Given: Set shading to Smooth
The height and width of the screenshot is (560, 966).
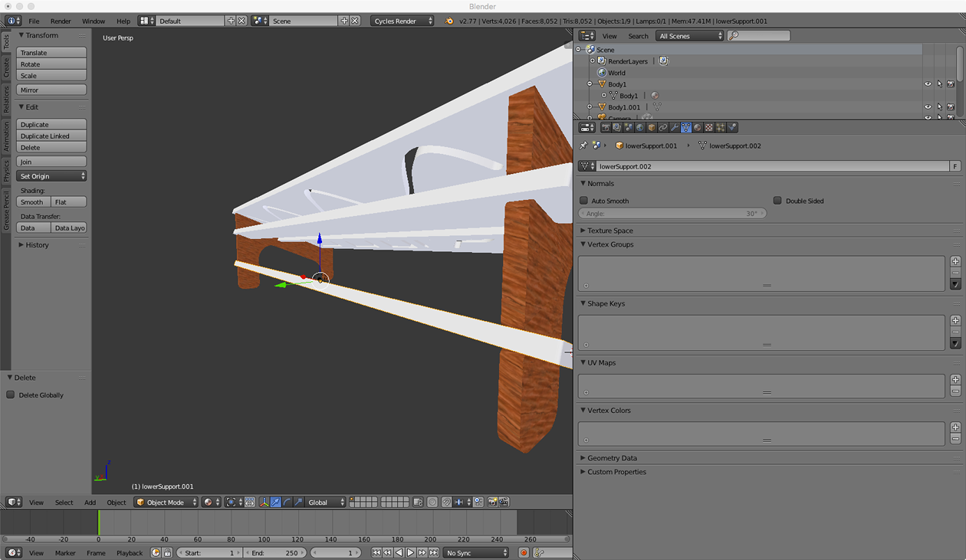Looking at the screenshot, I should point(34,202).
